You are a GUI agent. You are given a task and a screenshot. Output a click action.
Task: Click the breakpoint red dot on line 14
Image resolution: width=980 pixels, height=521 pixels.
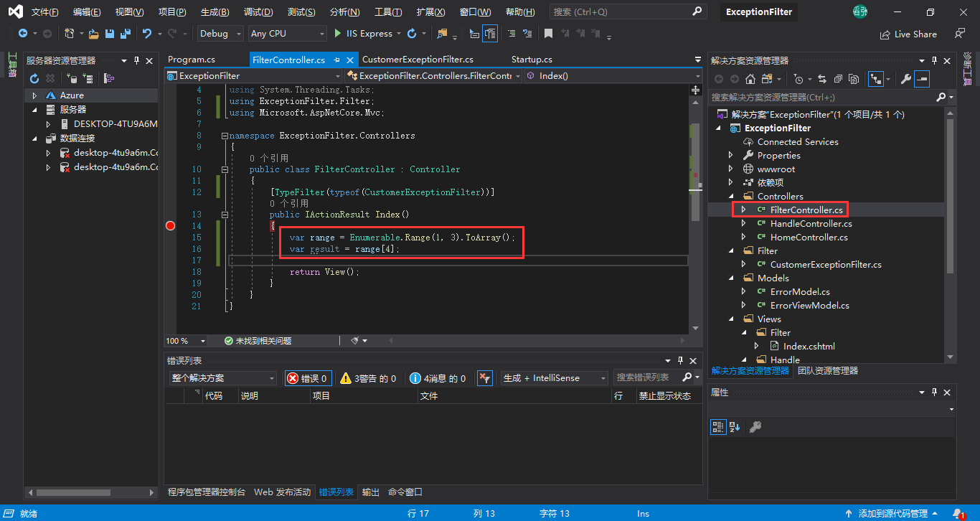click(170, 226)
